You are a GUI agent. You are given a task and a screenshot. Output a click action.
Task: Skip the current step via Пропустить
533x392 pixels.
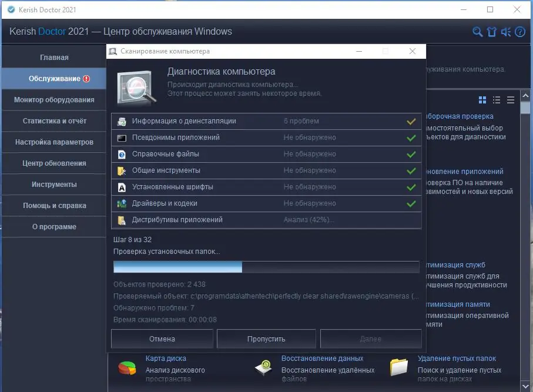[x=266, y=339]
